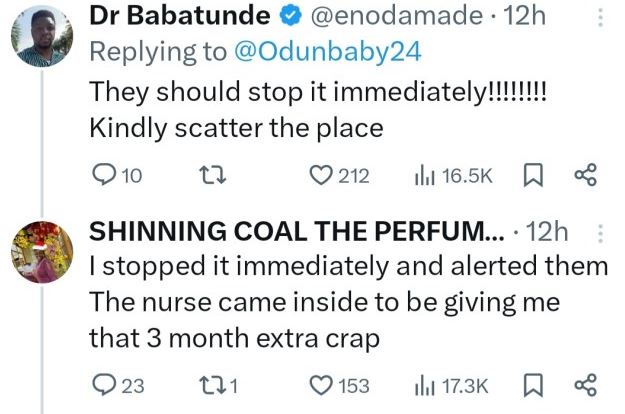Reply to Dr Babatunde's tweet

pyautogui.click(x=104, y=175)
